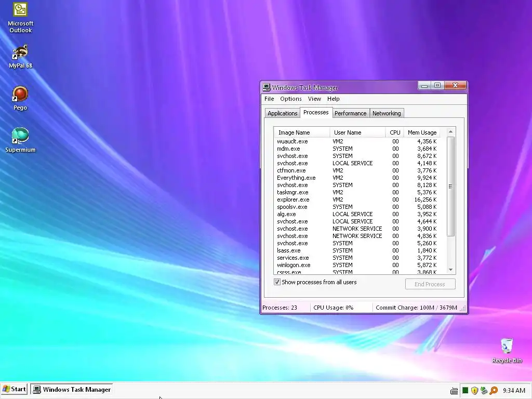The height and width of the screenshot is (399, 532).
Task: Open the File menu
Action: [x=269, y=99]
